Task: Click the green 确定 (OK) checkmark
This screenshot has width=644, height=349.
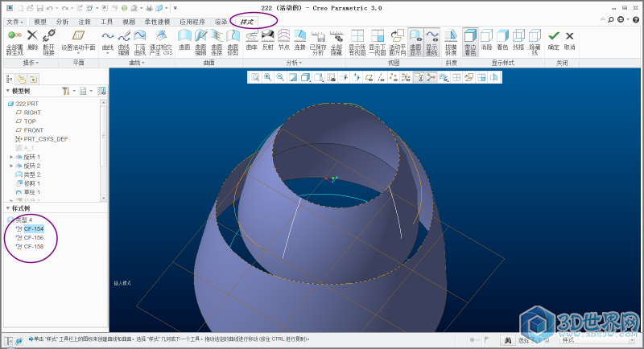Action: 554,35
